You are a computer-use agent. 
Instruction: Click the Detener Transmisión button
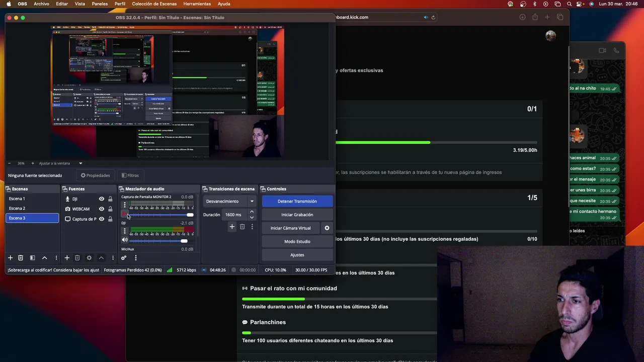297,201
